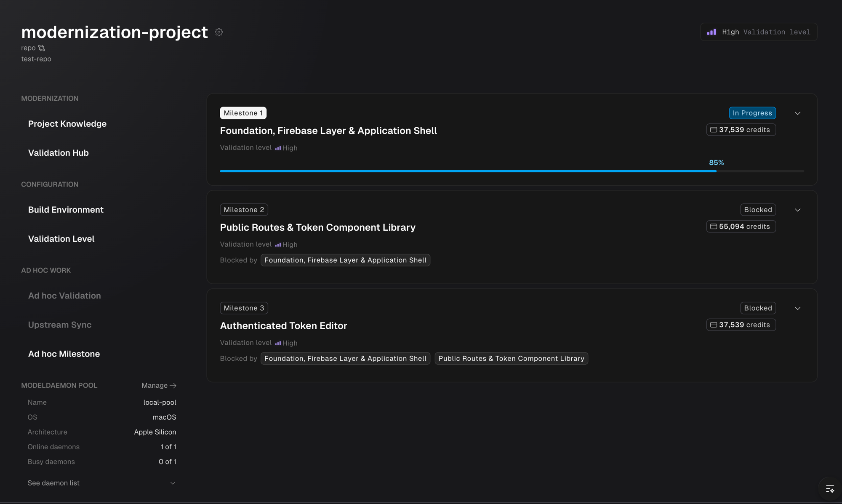Click the validation level bars icon in header
This screenshot has width=842, height=504.
711,32
